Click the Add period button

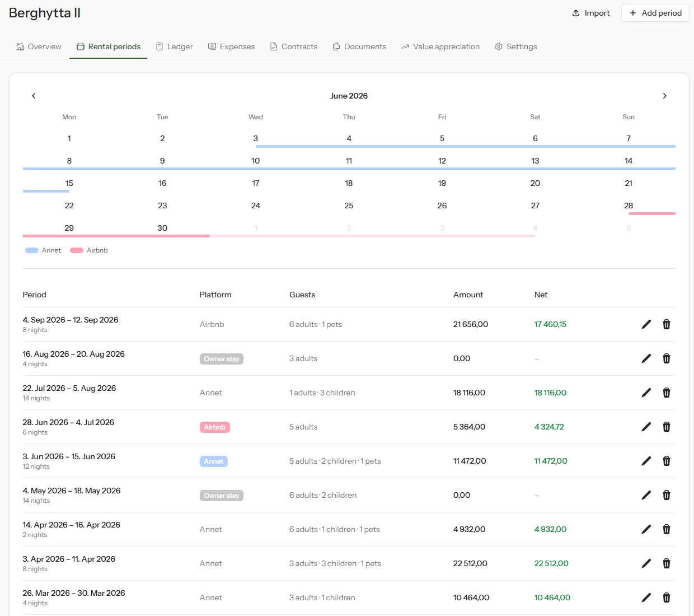pos(655,13)
